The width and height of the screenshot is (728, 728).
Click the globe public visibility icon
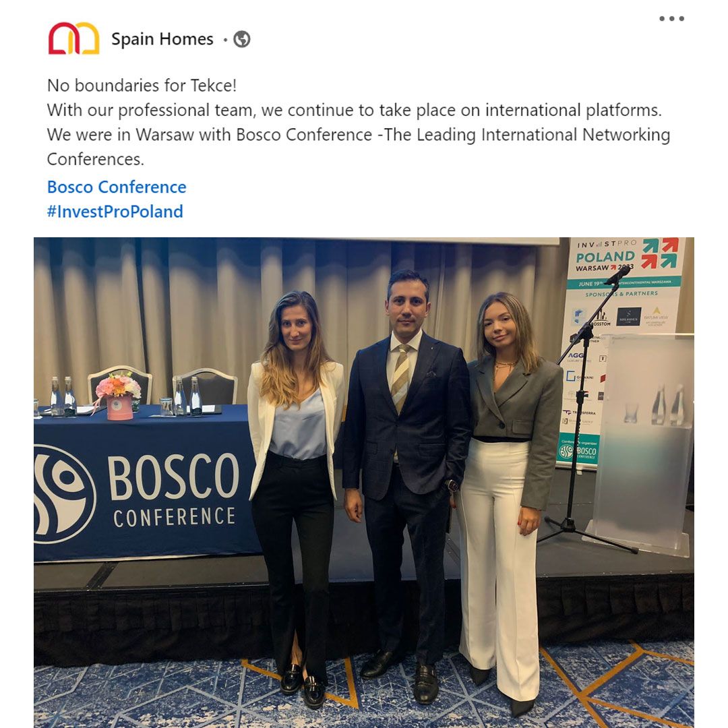[x=241, y=39]
